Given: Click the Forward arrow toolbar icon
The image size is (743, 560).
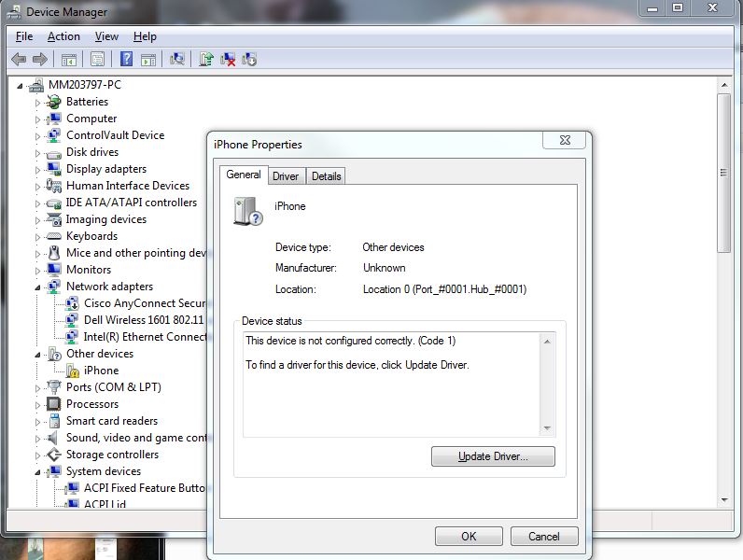Looking at the screenshot, I should click(x=40, y=59).
